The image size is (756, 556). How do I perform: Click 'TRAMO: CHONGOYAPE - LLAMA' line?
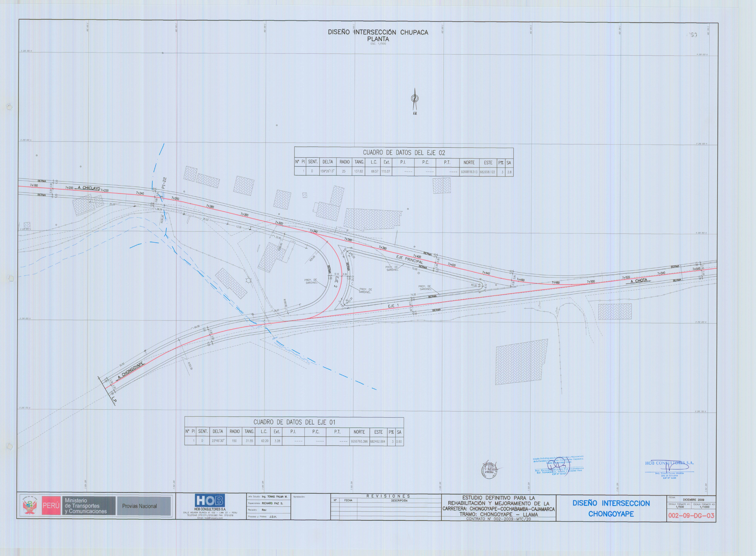(x=498, y=514)
